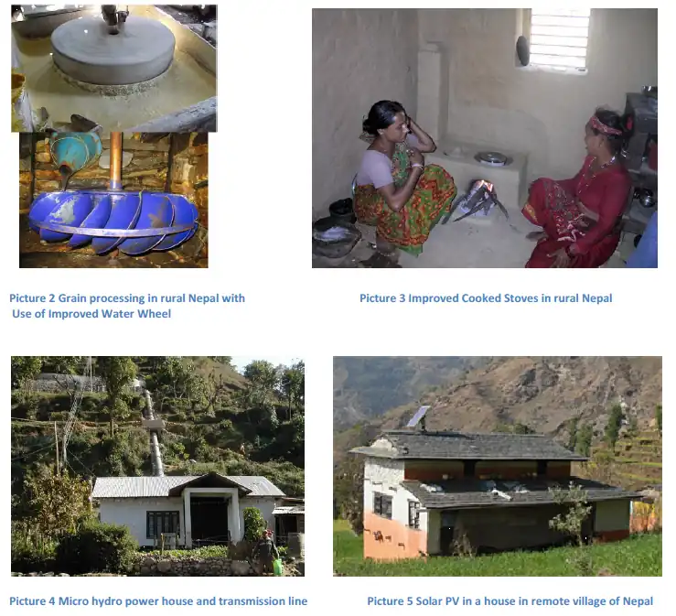This screenshot has width=676, height=616.
Task: Click the pot on the clay stove
Action: tap(493, 157)
